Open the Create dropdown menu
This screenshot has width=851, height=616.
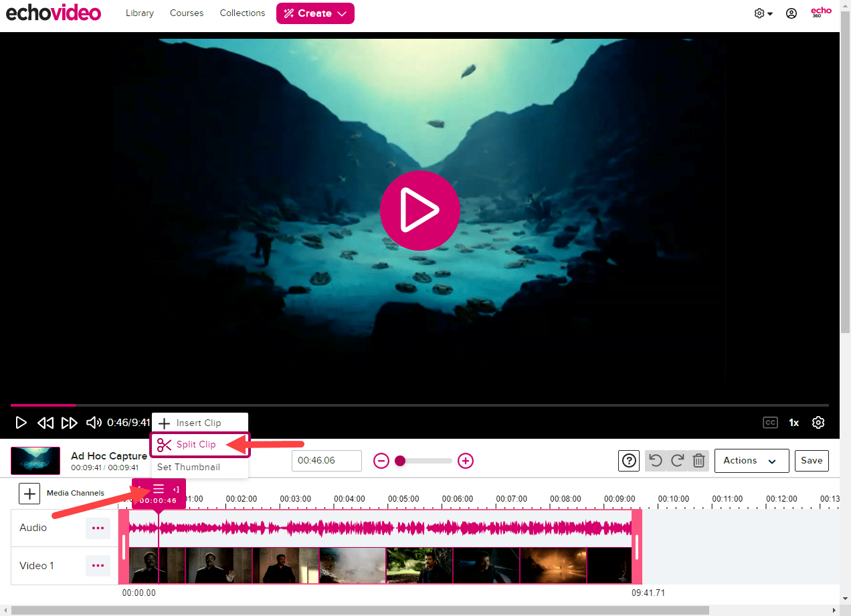[315, 13]
